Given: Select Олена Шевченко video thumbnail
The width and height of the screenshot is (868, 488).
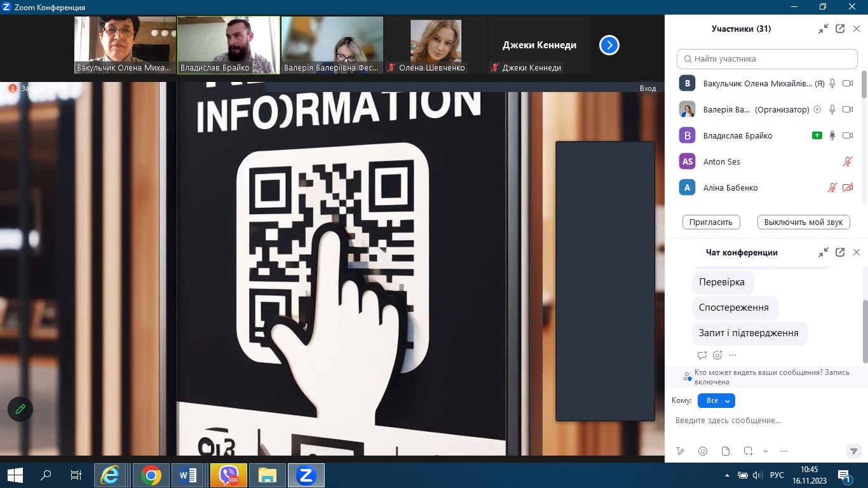Looking at the screenshot, I should click(x=436, y=45).
